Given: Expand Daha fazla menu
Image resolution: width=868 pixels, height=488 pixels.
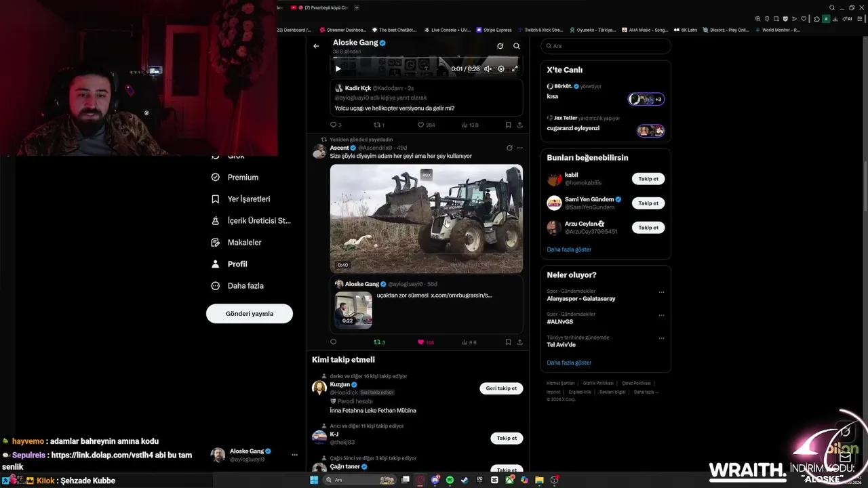Looking at the screenshot, I should tap(237, 285).
